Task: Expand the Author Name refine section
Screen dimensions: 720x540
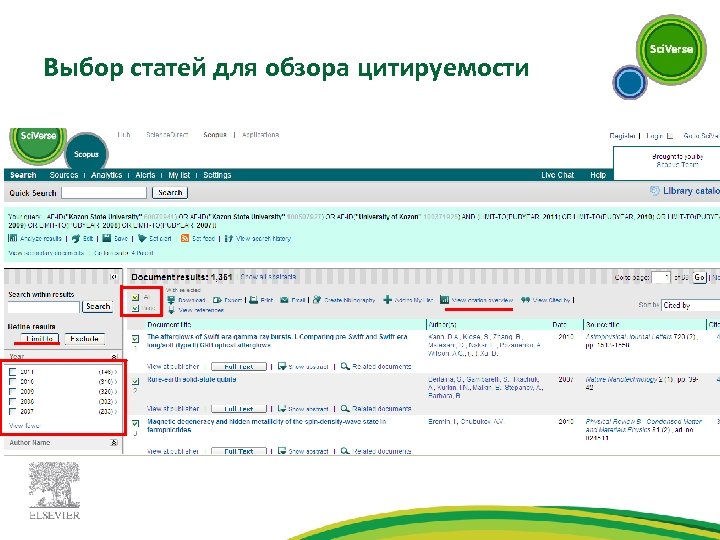Action: 114,443
